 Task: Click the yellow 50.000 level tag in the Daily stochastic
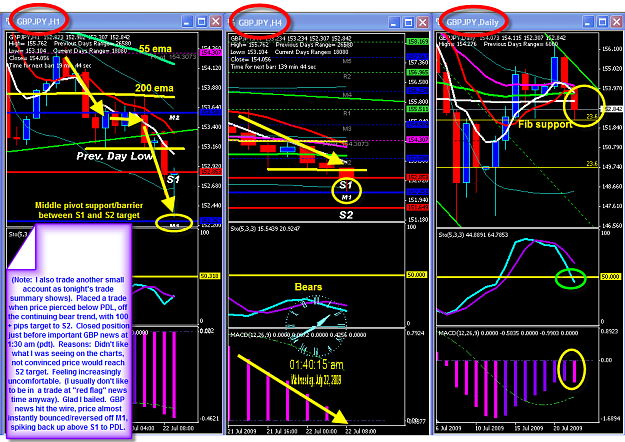point(610,277)
